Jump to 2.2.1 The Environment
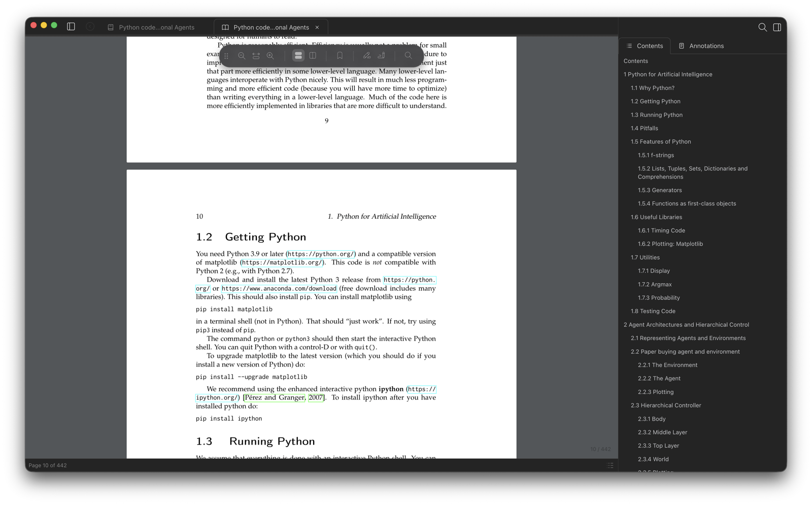812x505 pixels. pos(667,365)
